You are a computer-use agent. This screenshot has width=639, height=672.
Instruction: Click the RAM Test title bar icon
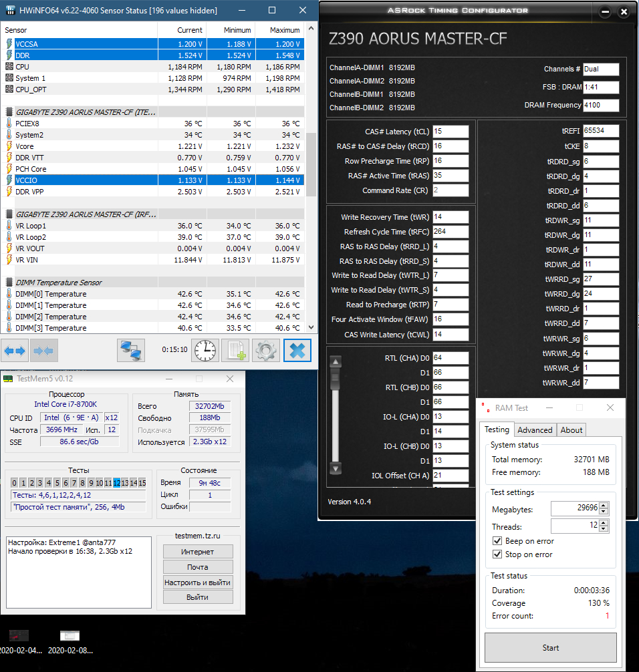(x=485, y=407)
